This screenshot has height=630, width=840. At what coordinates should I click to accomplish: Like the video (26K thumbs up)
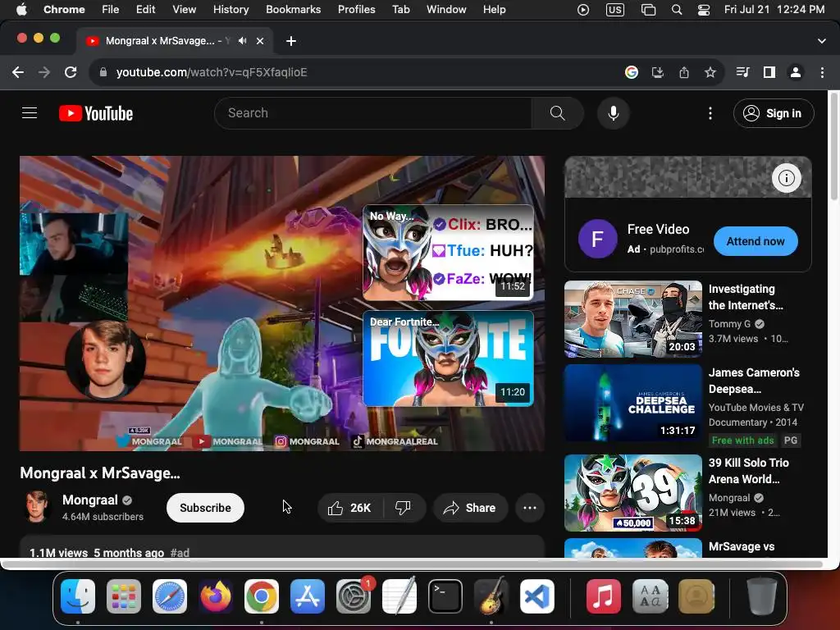(350, 508)
